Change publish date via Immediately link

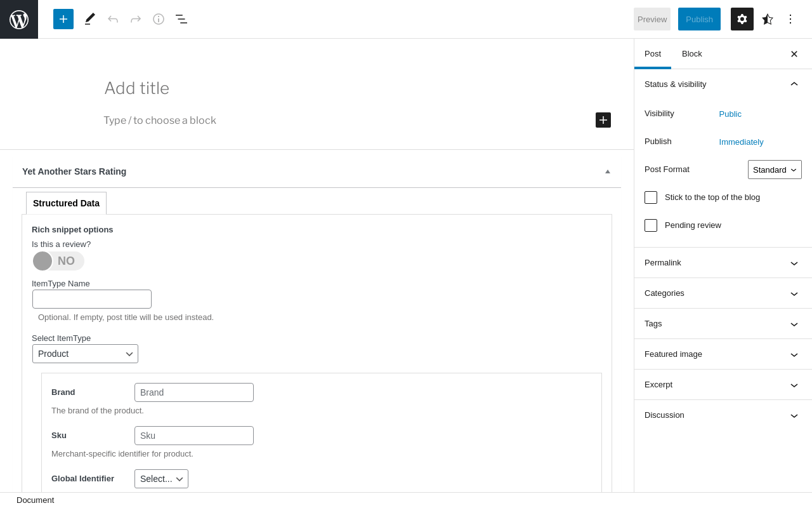pos(742,142)
